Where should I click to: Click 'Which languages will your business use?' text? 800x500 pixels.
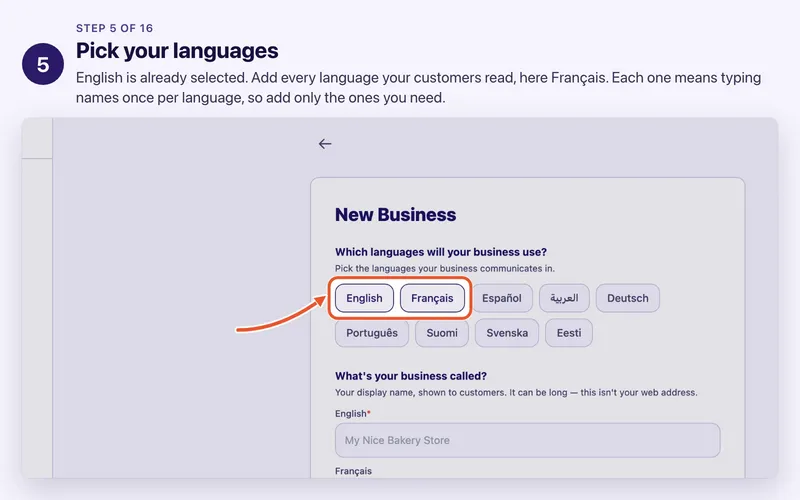(x=441, y=252)
